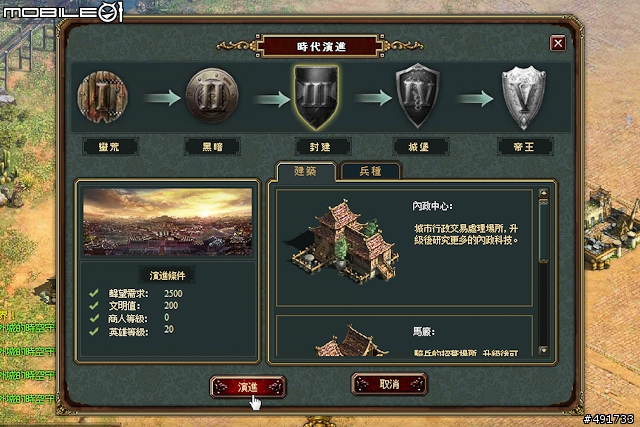This screenshot has height=427, width=640.
Task: Click the 封建 age label
Action: click(x=320, y=147)
